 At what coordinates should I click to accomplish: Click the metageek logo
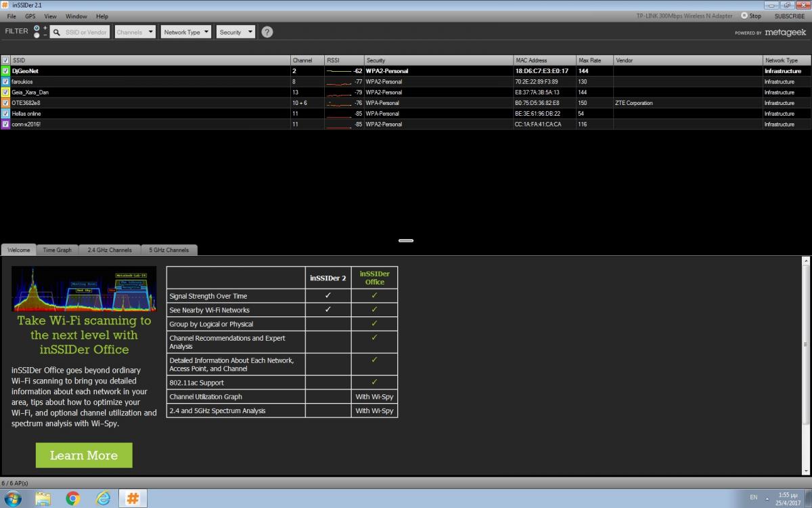(786, 32)
